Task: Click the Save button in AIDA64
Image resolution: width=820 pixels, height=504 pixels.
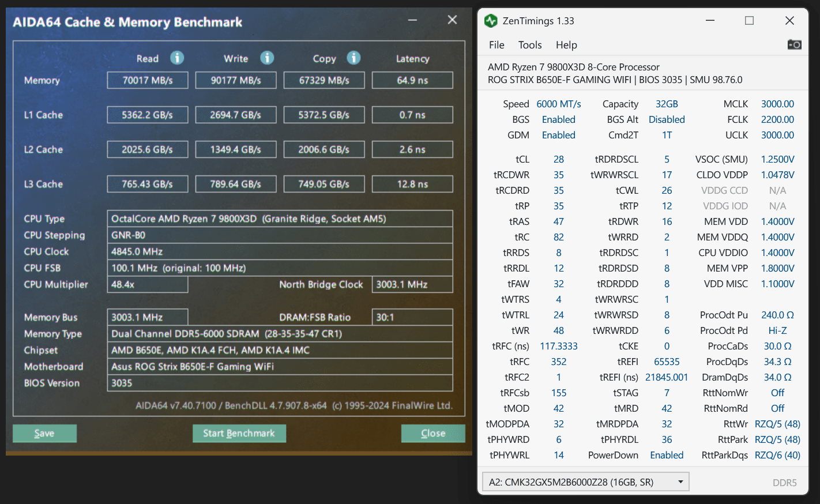Action: pos(44,434)
